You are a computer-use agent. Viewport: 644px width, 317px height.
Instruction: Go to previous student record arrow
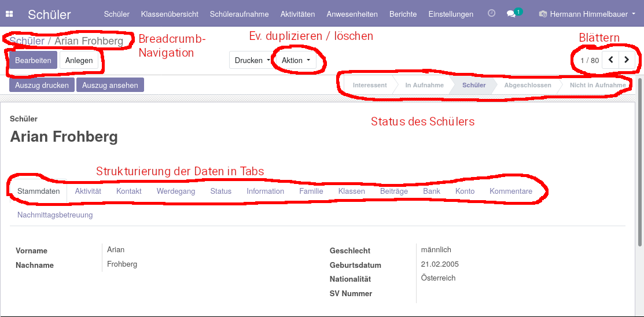point(610,60)
